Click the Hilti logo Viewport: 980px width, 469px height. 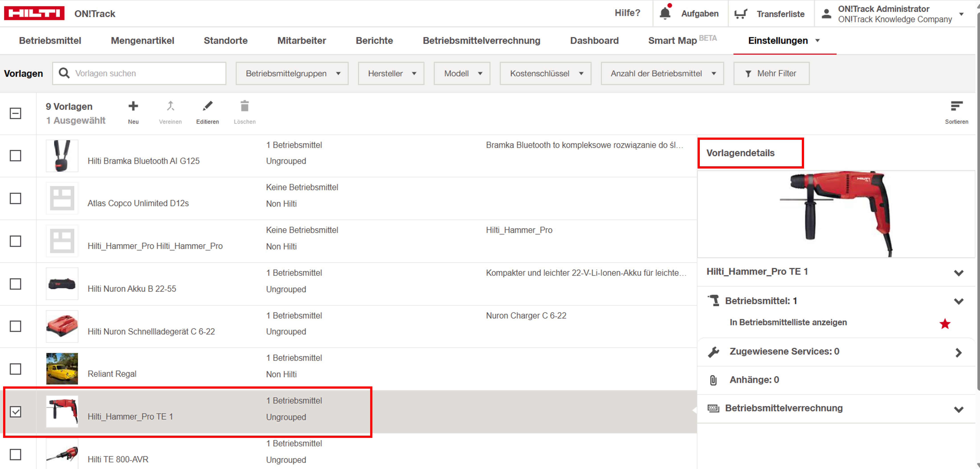click(x=34, y=13)
